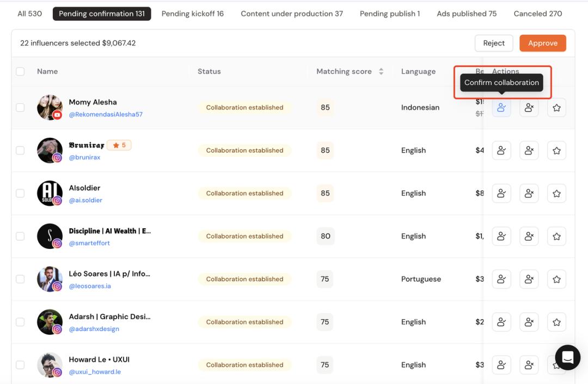Confirm collaboration for Momy Alesha
Screen dimensions: 588x384
(x=501, y=108)
